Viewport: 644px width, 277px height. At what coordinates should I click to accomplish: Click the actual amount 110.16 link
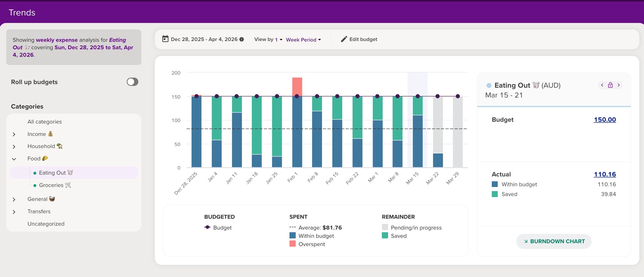(605, 174)
